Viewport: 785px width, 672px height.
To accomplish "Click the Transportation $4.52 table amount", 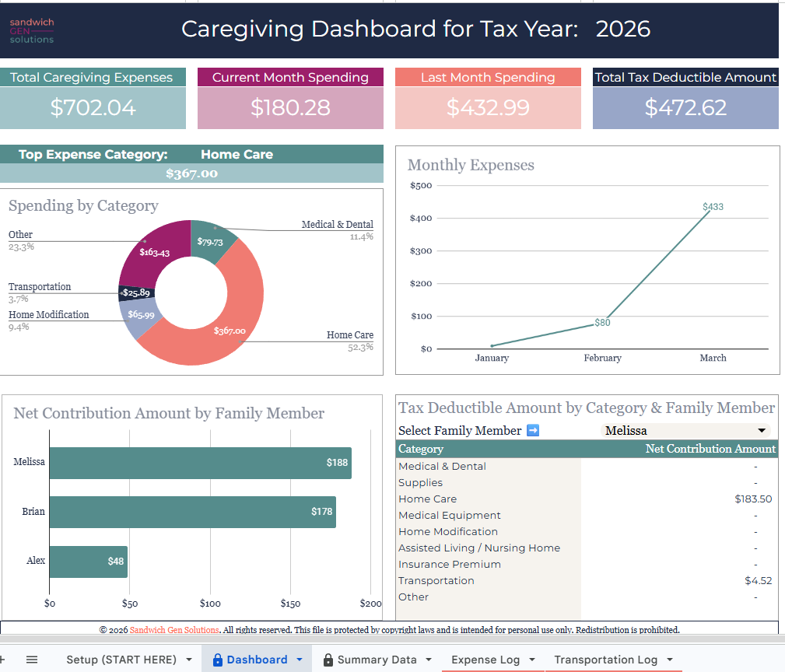I will tap(758, 580).
